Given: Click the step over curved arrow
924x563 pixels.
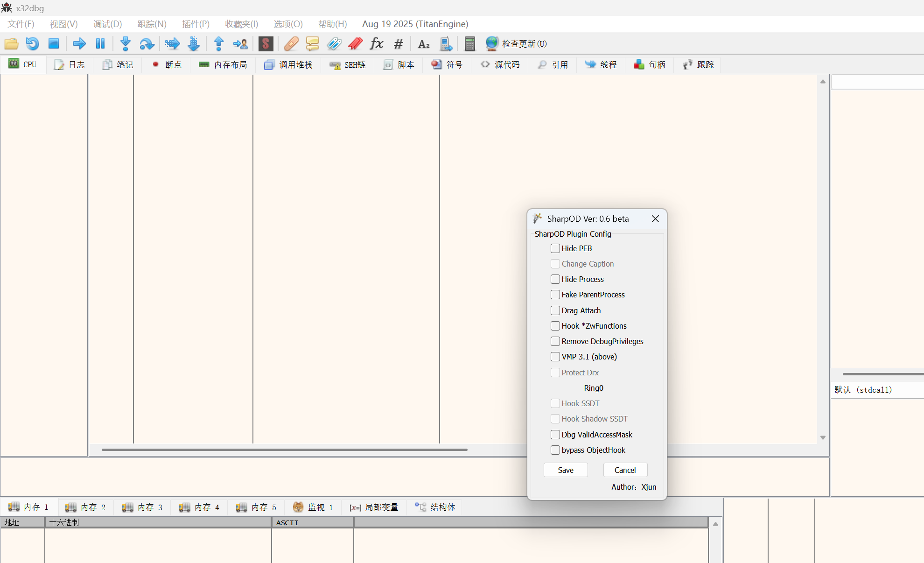Looking at the screenshot, I should [147, 44].
